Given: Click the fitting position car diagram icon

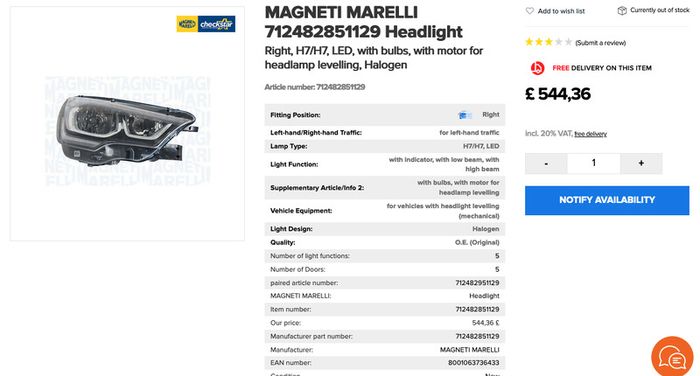Looking at the screenshot, I should tap(464, 115).
